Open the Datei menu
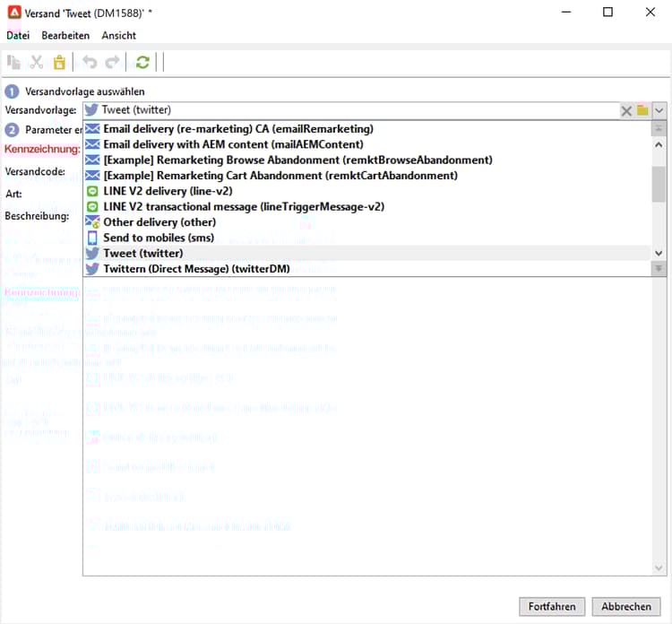Screen dimensions: 672x624 (18, 36)
